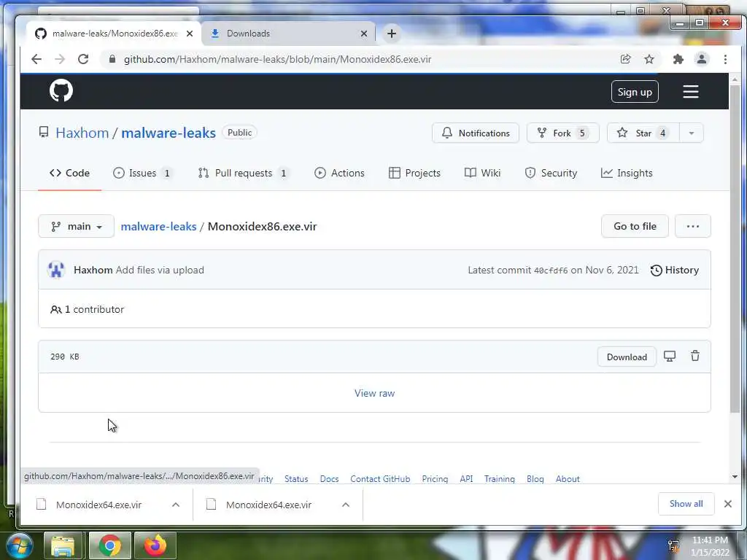The width and height of the screenshot is (747, 560).
Task: Click the View raw link
Action: [374, 393]
